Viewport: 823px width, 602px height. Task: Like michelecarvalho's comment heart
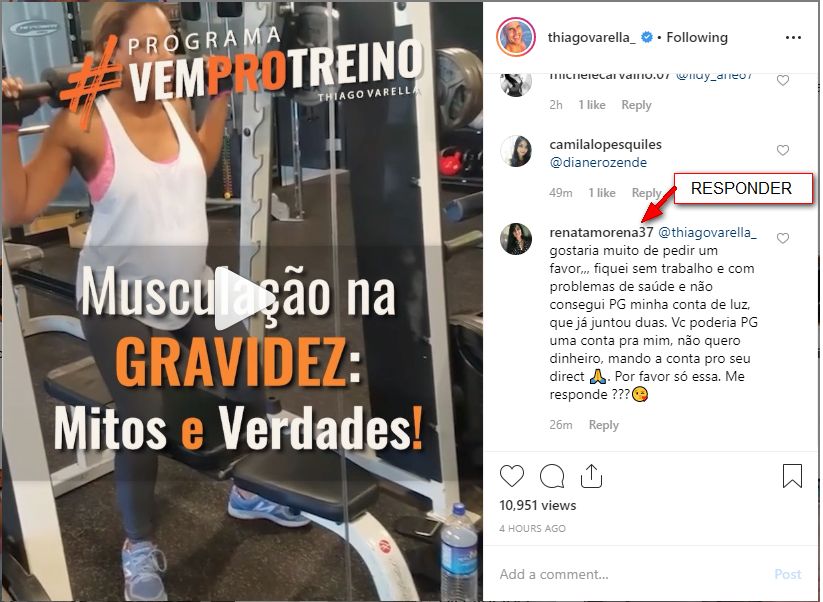[783, 80]
